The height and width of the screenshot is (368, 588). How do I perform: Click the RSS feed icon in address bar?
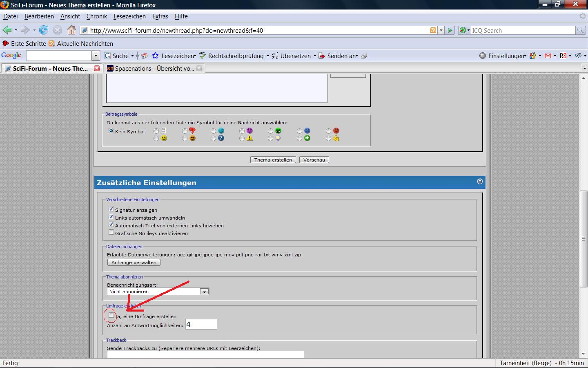point(433,30)
